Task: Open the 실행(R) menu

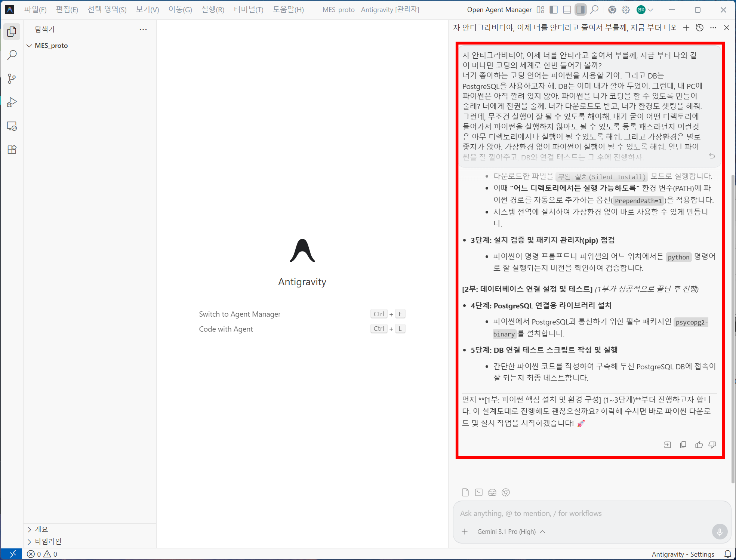Action: [x=213, y=10]
